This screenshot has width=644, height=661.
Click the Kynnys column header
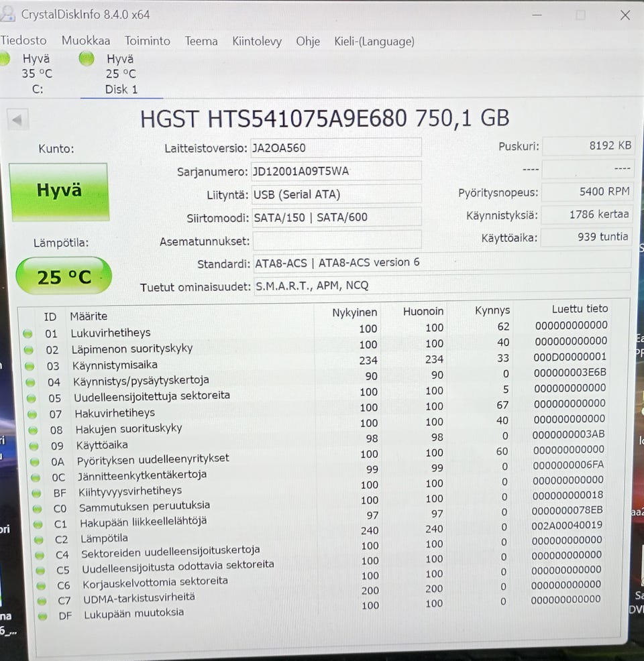pos(492,310)
